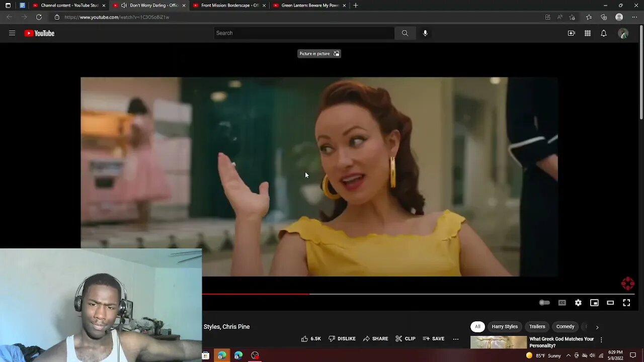Switch to Front Mission Borderscape tab
This screenshot has width=644, height=362.
click(229, 6)
